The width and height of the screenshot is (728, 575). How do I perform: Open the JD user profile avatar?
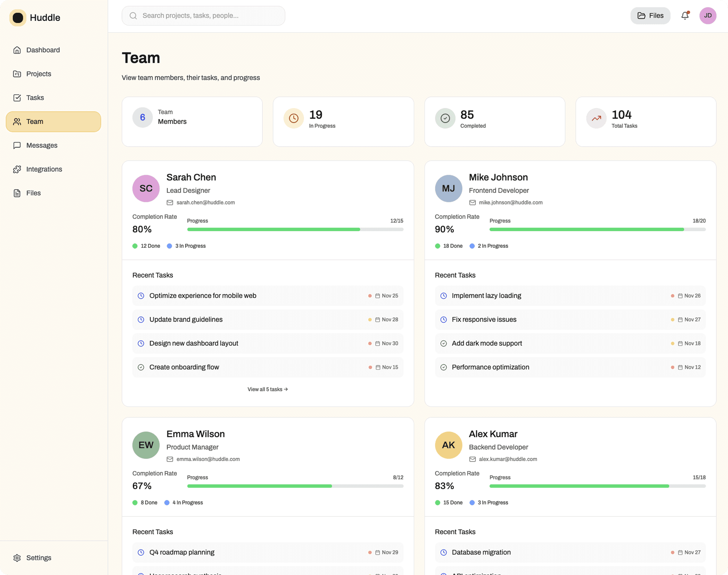coord(708,16)
